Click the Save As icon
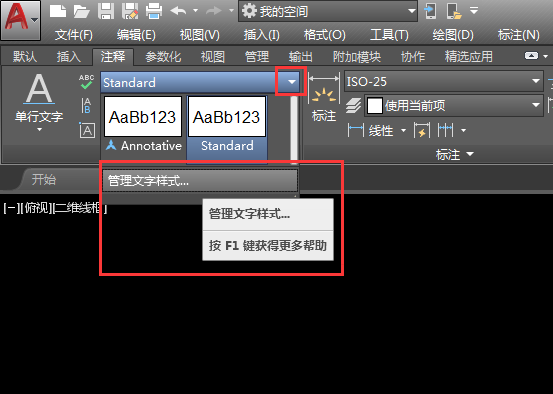The height and width of the screenshot is (394, 553). (130, 11)
